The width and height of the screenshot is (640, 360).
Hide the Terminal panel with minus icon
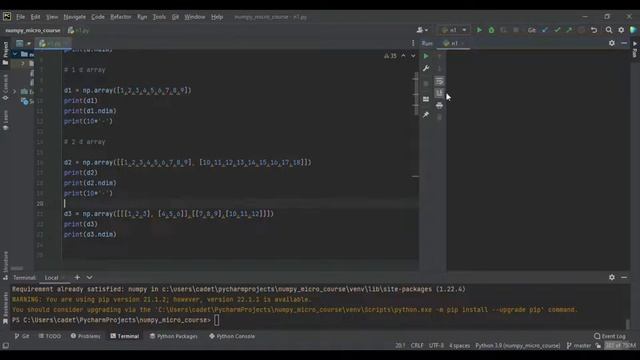pos(624,277)
